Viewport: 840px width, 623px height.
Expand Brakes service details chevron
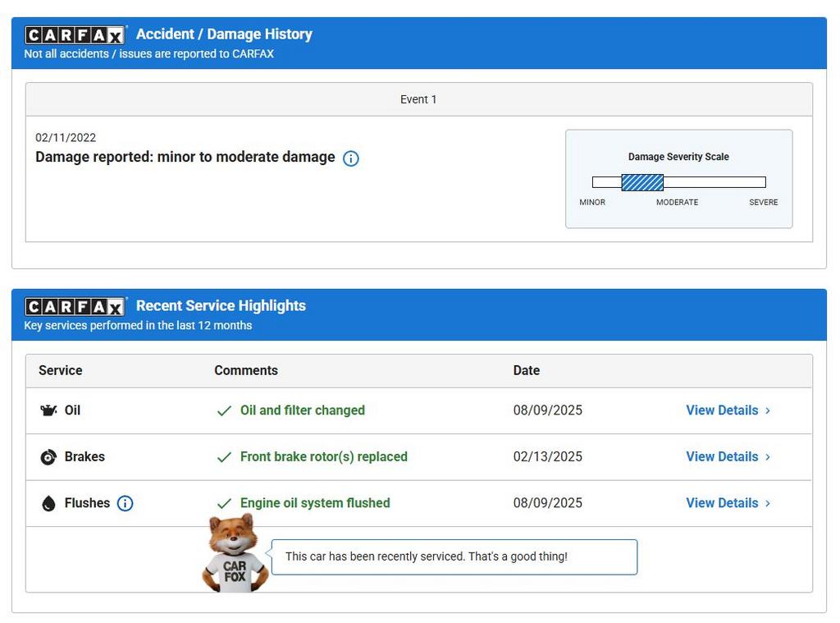(x=768, y=457)
